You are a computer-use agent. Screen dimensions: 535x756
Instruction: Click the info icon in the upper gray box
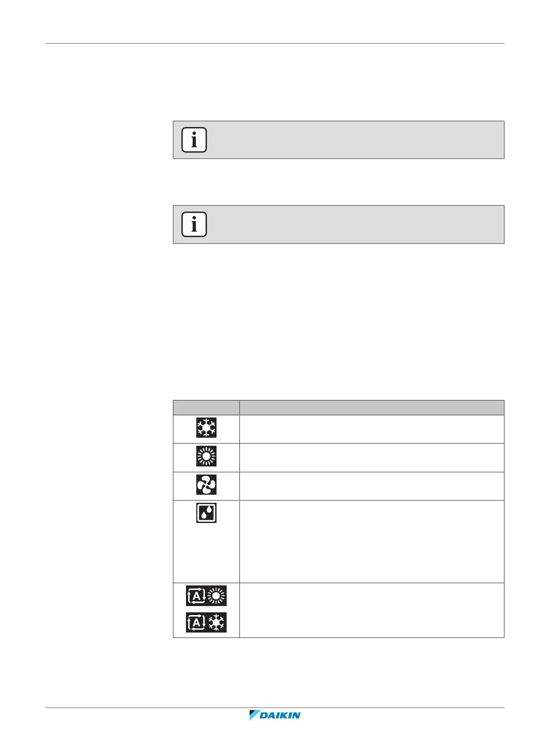point(194,140)
